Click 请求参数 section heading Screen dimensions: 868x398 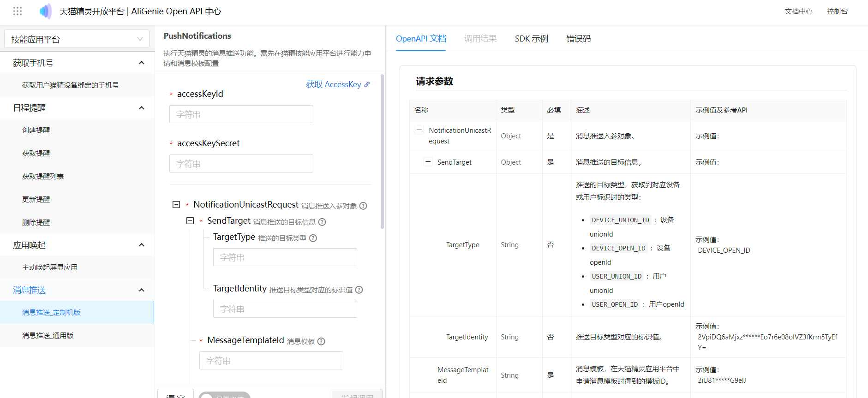pyautogui.click(x=435, y=82)
